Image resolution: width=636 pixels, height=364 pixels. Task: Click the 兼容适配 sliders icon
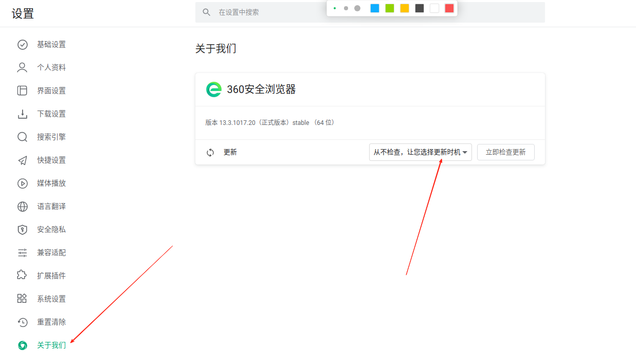pyautogui.click(x=23, y=253)
